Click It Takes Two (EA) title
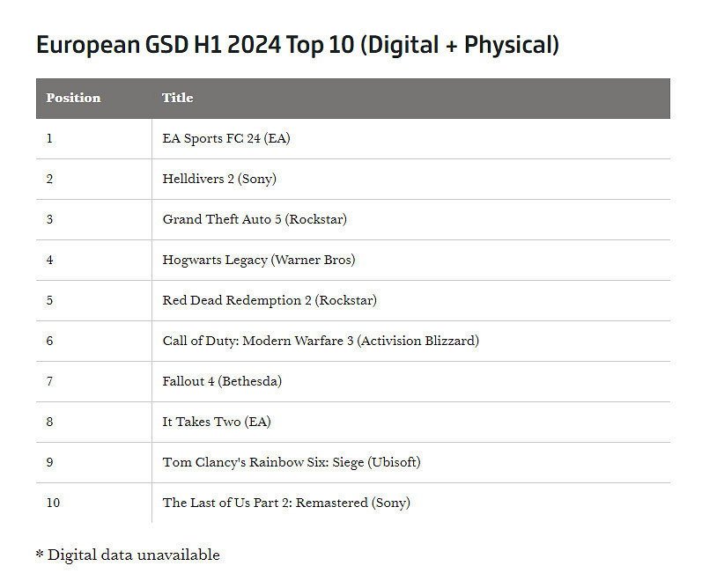724x588 pixels. pyautogui.click(x=217, y=423)
